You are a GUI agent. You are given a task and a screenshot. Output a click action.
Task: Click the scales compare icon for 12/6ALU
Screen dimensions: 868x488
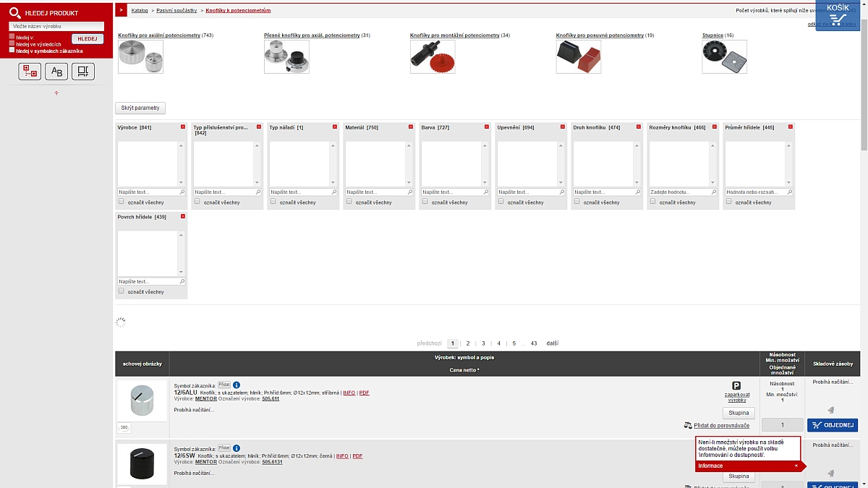[688, 425]
